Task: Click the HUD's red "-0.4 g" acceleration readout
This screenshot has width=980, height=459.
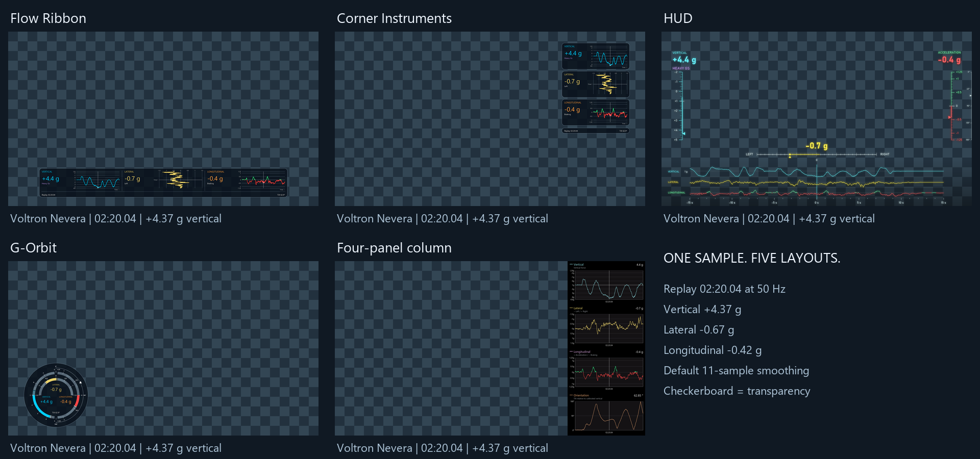Action: 949,60
